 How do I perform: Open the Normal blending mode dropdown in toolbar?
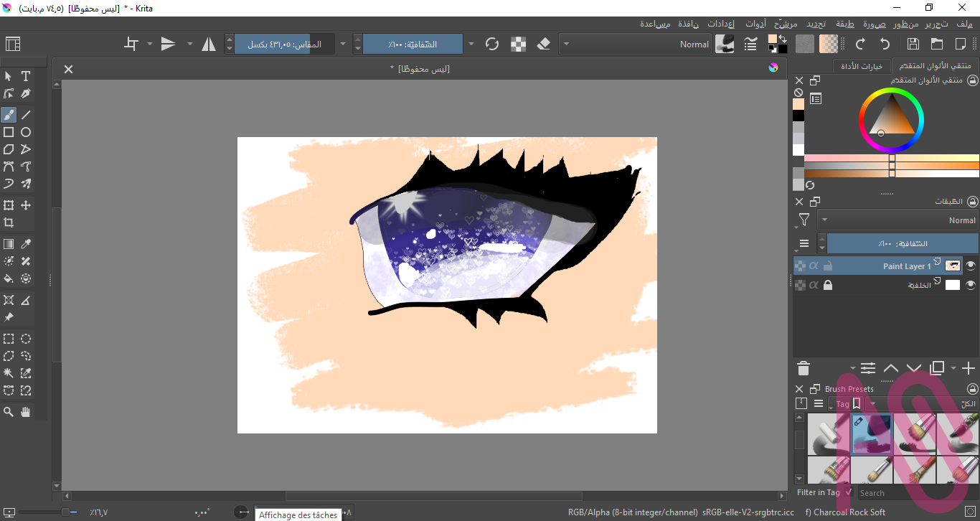pos(635,44)
